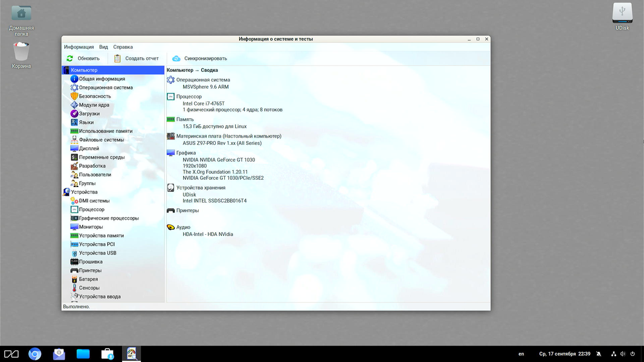644x362 pixels.
Task: Open Устройства USB icon
Action: point(74,253)
